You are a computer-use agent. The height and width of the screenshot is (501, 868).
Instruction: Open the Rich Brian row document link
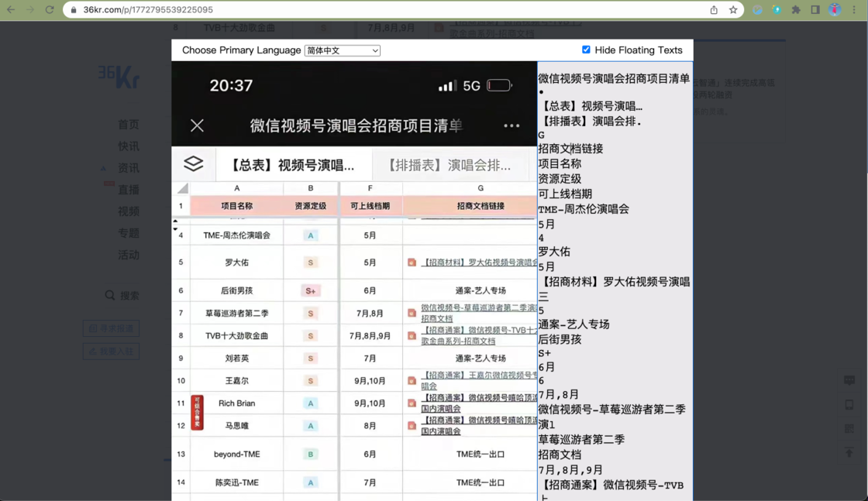[x=480, y=403]
